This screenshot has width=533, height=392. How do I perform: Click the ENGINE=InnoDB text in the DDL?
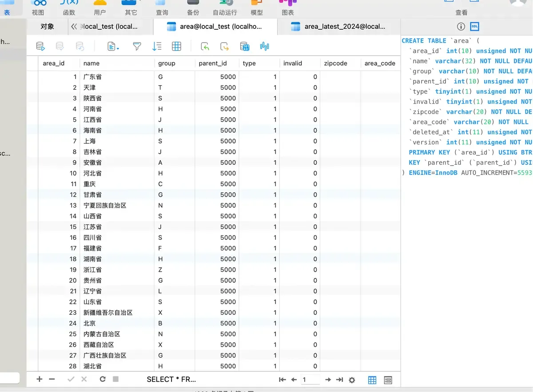(433, 173)
